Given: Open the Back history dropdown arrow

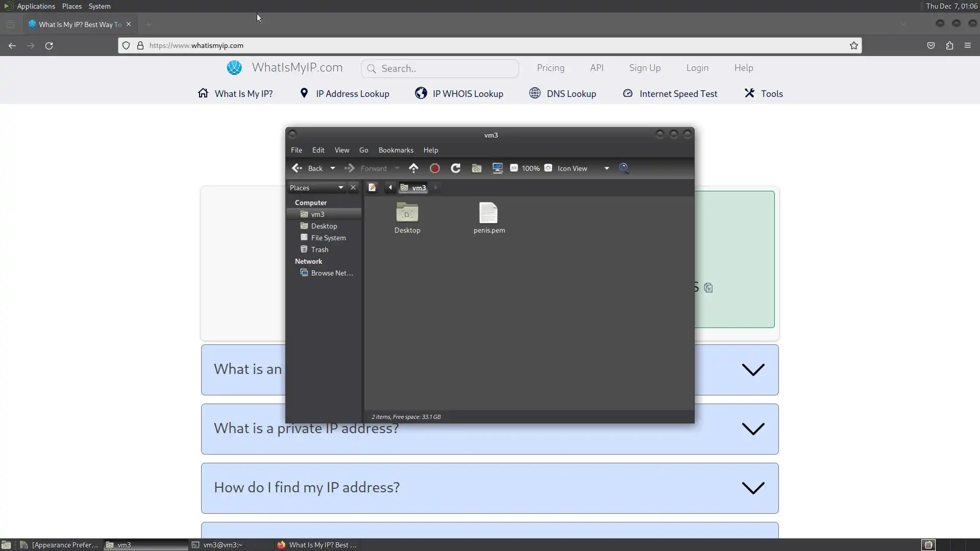Looking at the screenshot, I should point(333,168).
